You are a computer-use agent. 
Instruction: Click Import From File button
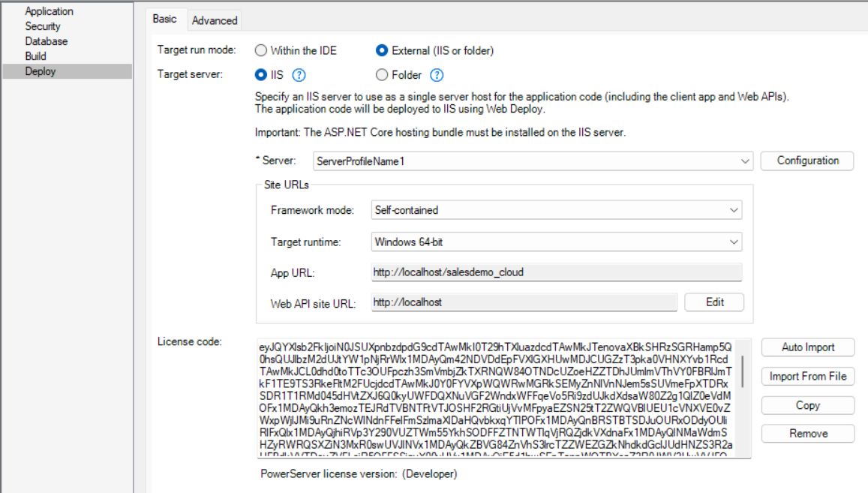point(808,376)
